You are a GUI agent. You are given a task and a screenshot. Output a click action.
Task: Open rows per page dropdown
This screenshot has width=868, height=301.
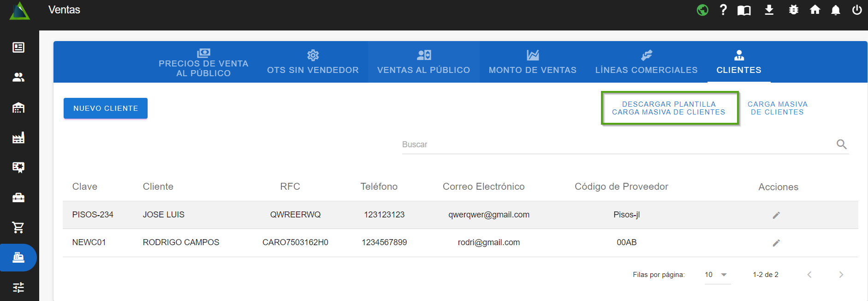point(717,275)
